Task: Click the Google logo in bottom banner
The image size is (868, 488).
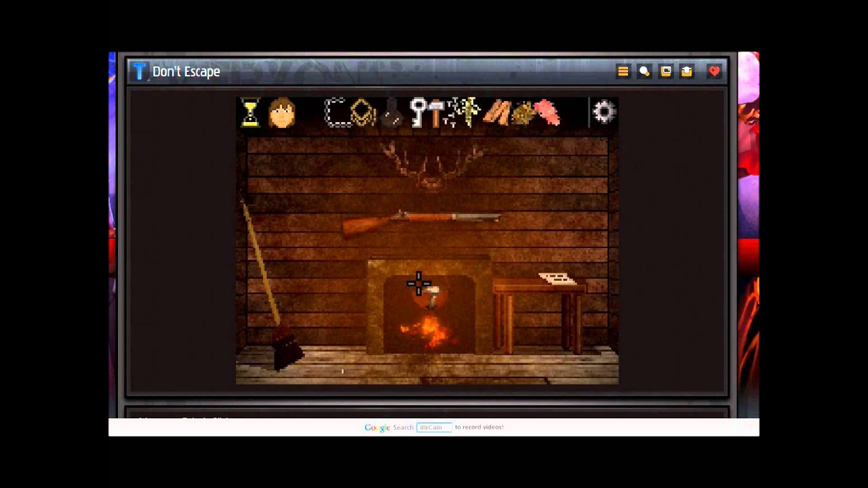Action: click(377, 428)
